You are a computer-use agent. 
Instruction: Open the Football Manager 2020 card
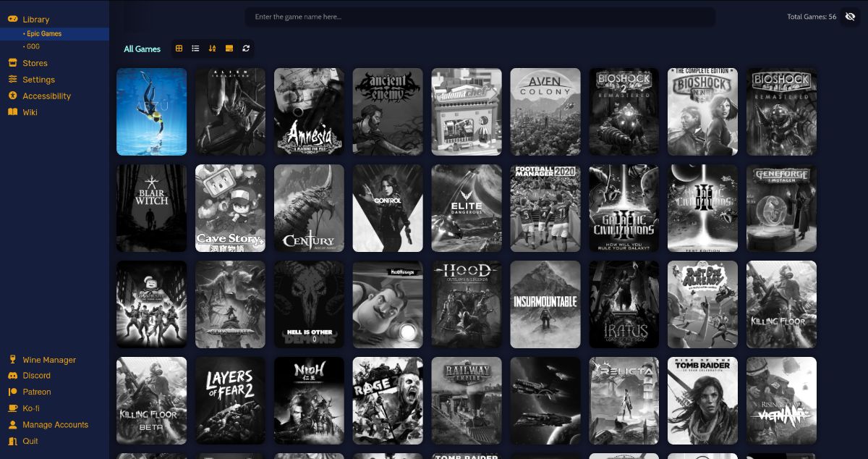(545, 208)
